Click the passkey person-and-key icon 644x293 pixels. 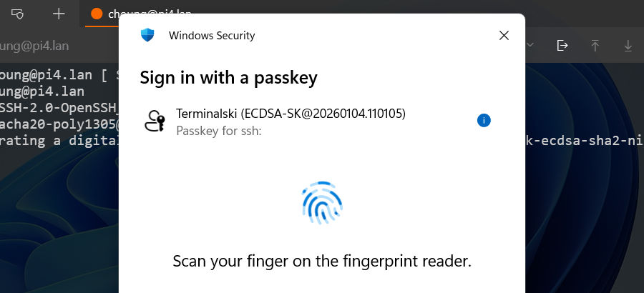pyautogui.click(x=155, y=121)
